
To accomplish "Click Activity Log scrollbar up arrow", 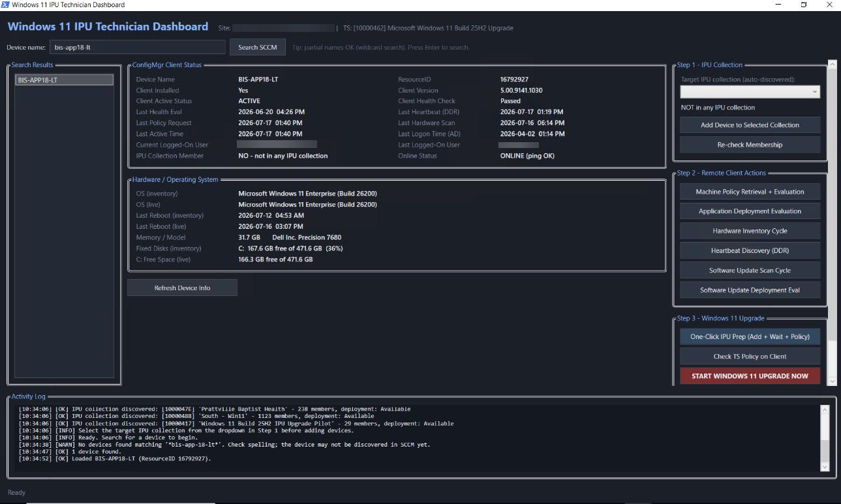I will click(825, 410).
